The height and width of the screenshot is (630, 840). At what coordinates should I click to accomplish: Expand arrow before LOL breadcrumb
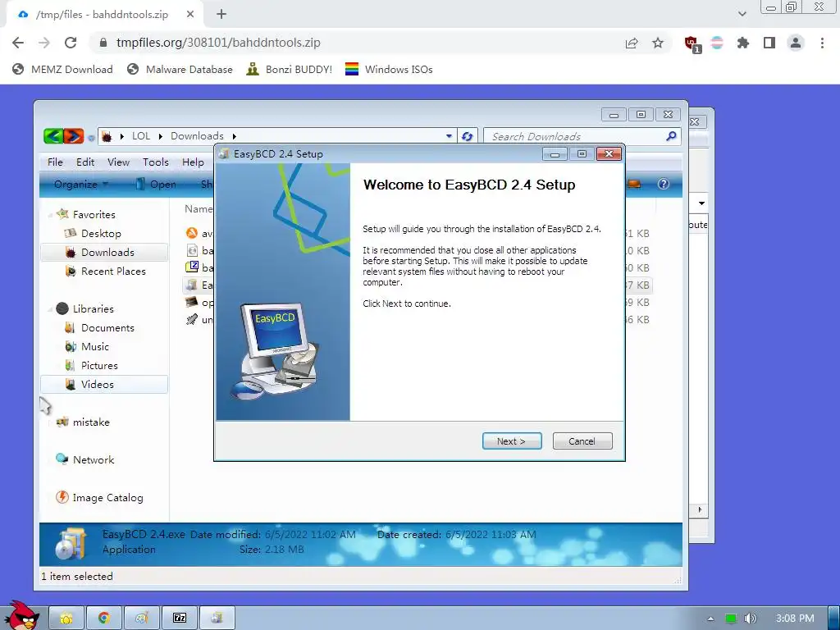tap(122, 137)
